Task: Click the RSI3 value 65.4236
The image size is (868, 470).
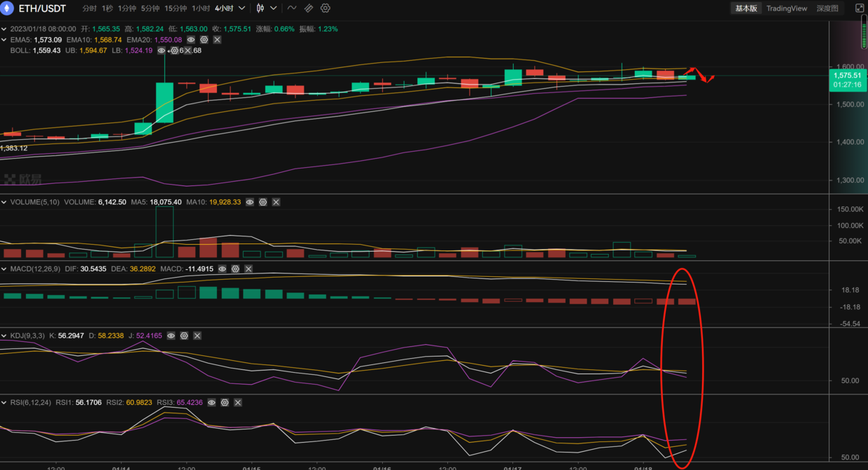Action: [x=189, y=403]
